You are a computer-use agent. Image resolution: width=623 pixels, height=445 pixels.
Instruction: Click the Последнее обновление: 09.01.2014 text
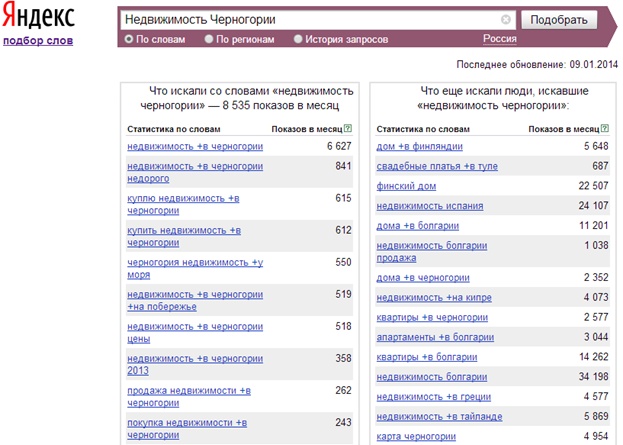coord(537,64)
